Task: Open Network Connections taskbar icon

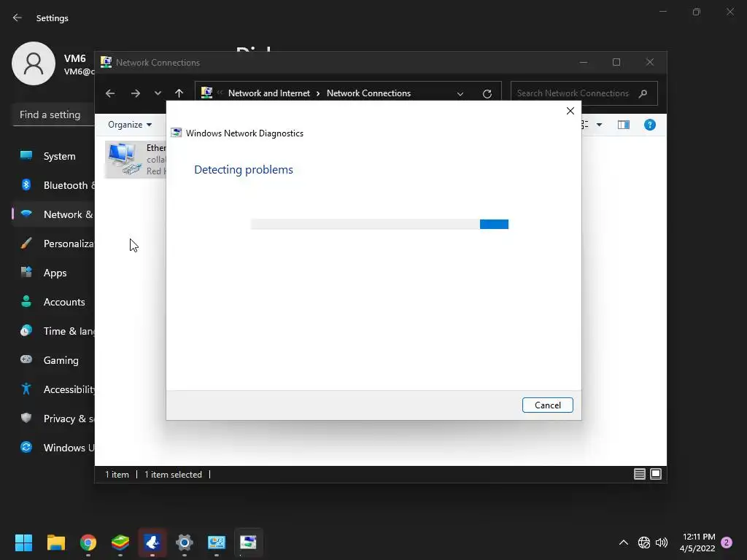Action: (216, 542)
